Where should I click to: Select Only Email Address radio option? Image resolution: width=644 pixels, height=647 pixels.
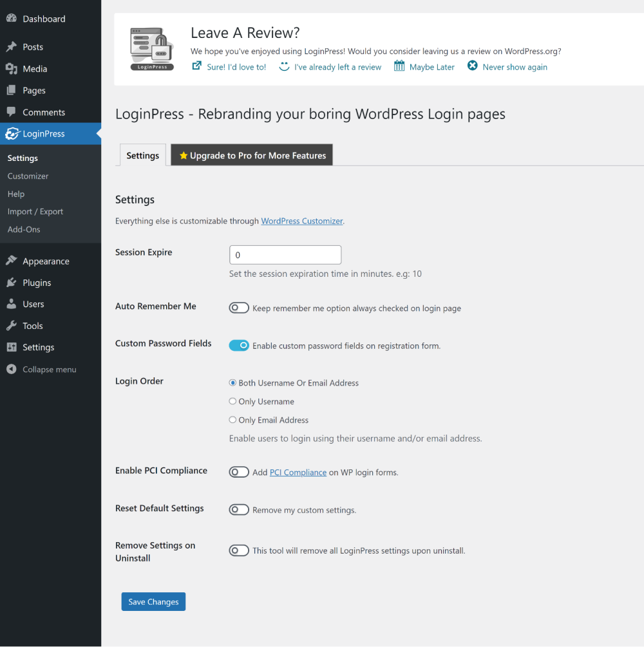click(x=233, y=420)
